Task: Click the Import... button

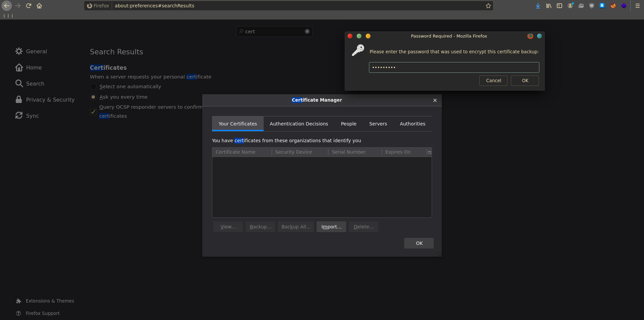Action: (331, 227)
